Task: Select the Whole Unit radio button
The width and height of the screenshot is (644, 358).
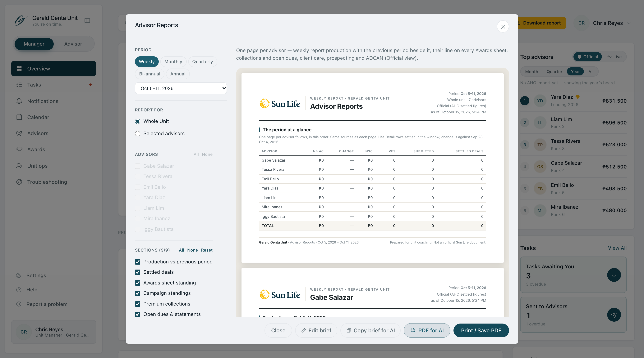Action: [137, 121]
